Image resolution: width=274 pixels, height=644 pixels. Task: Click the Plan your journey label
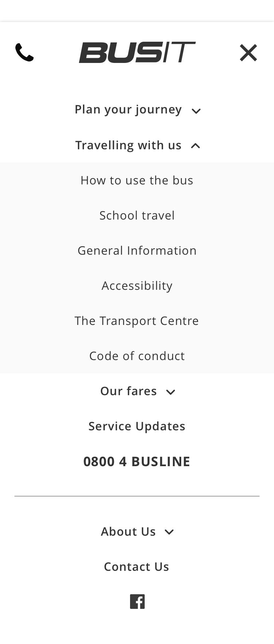coord(128,109)
